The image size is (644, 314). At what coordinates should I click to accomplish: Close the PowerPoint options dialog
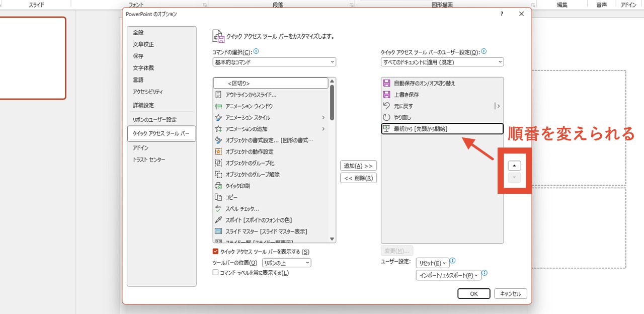click(521, 14)
